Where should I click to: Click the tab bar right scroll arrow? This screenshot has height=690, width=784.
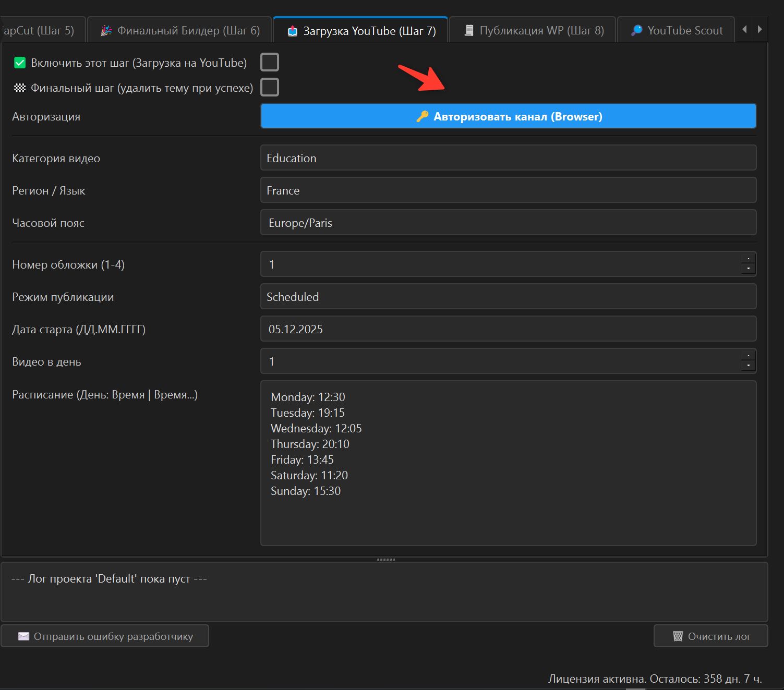759,29
